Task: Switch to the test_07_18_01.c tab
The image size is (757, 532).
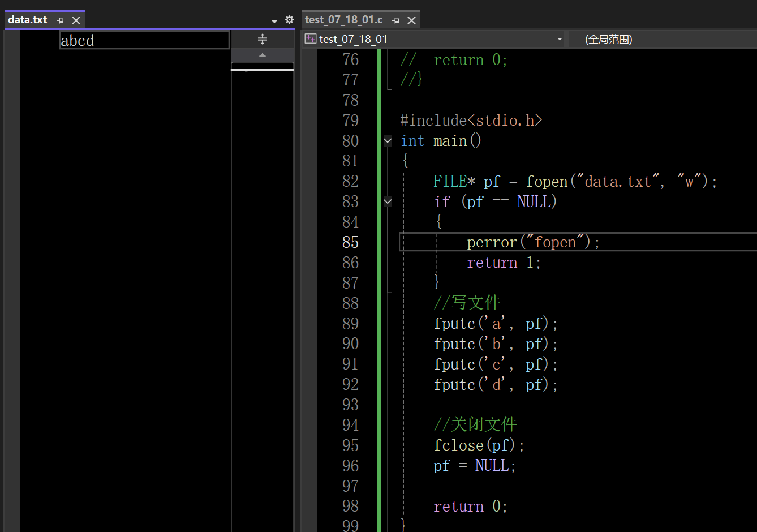Action: pos(343,20)
